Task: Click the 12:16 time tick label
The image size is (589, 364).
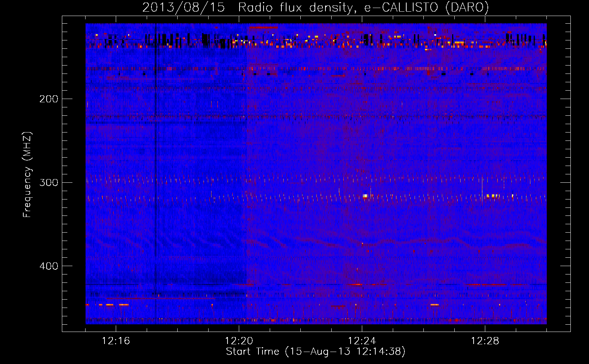Action: [x=116, y=341]
